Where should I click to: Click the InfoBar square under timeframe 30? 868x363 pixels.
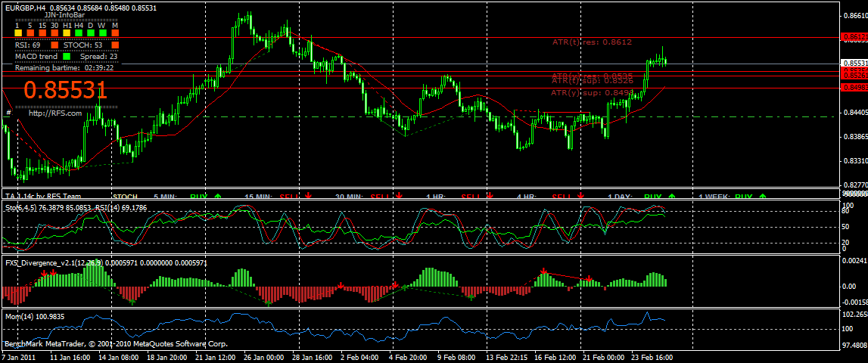(x=54, y=33)
